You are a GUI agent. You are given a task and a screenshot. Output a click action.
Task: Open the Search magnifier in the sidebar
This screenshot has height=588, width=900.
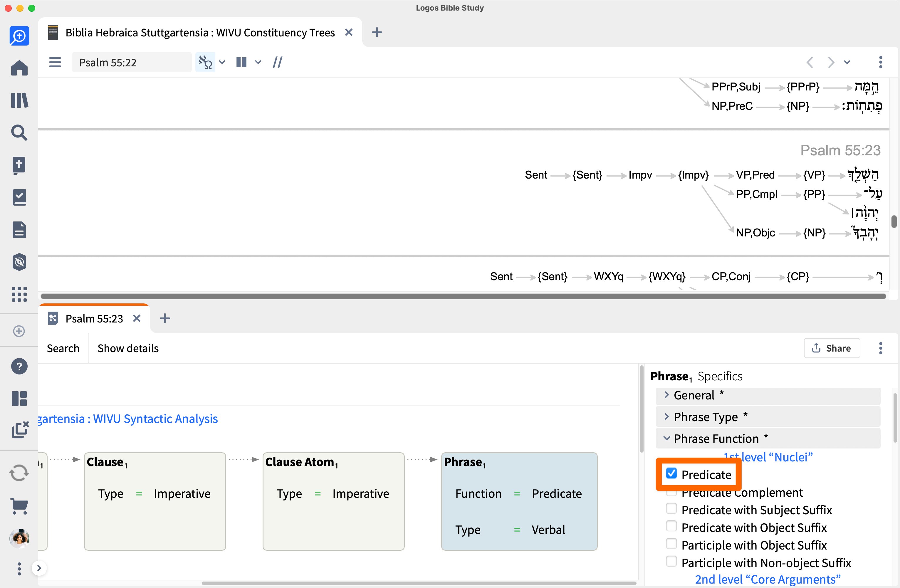coord(19,133)
